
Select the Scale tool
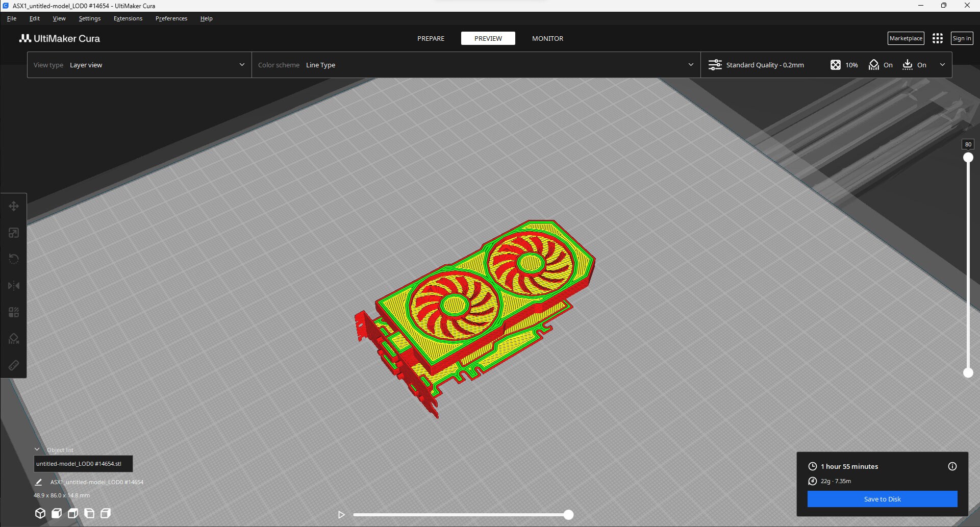click(13, 233)
